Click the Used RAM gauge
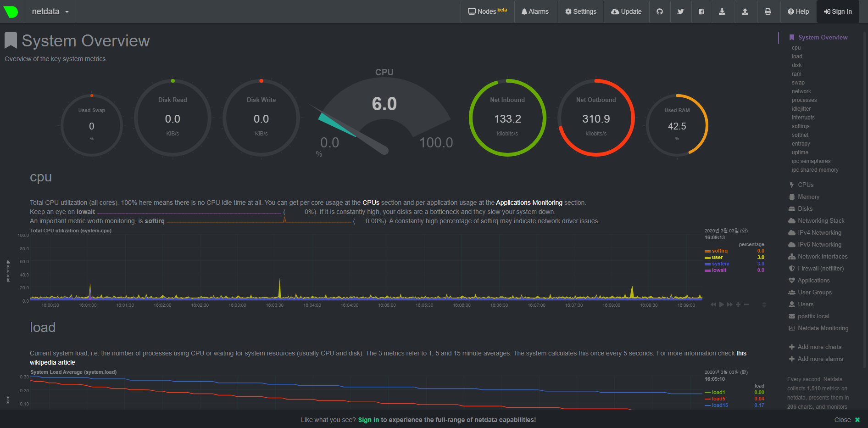The image size is (868, 428). coord(677,125)
